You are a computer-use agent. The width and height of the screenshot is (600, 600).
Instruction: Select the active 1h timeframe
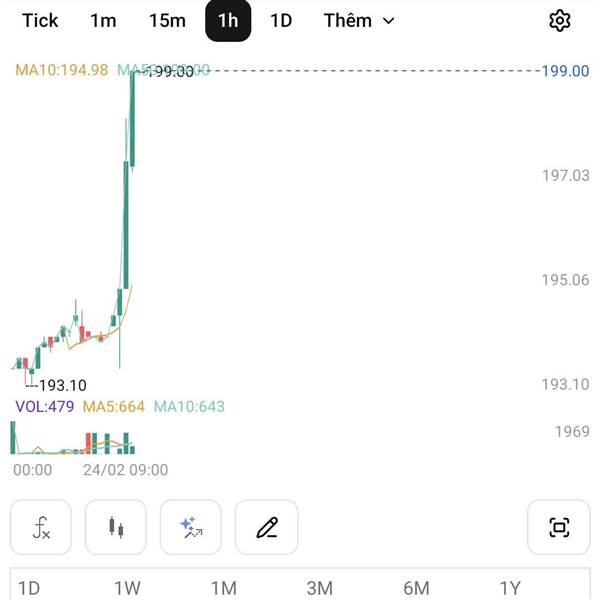pos(228,21)
